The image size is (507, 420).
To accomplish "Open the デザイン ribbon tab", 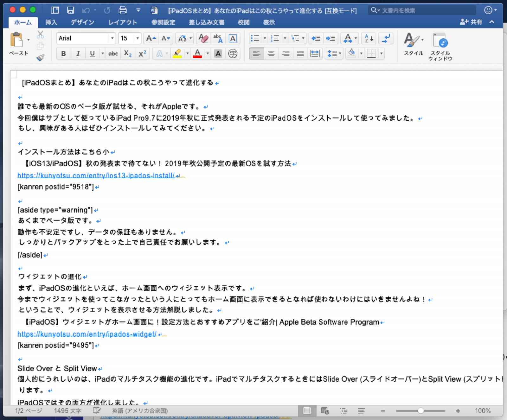I will pyautogui.click(x=82, y=22).
